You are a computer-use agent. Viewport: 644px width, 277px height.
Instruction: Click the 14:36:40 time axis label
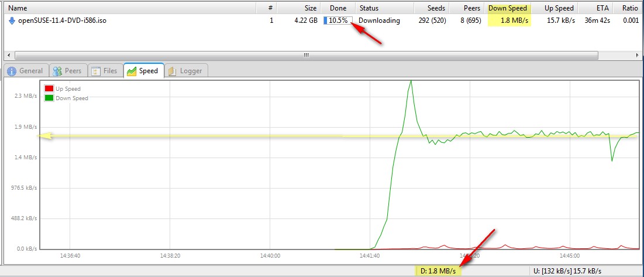(70, 255)
